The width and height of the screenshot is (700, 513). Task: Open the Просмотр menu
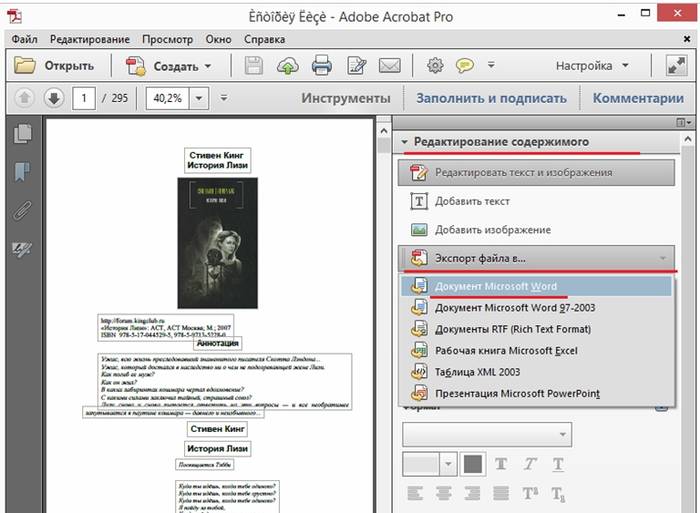click(x=167, y=39)
